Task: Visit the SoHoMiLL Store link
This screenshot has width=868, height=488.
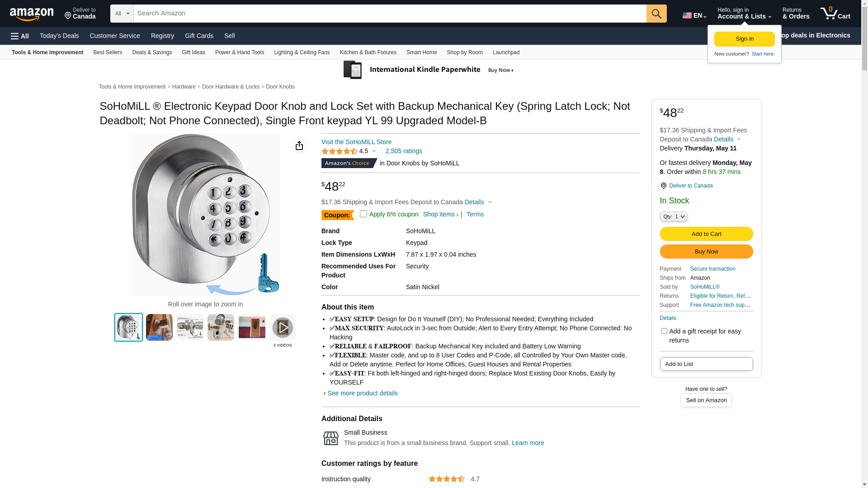Action: pyautogui.click(x=356, y=142)
